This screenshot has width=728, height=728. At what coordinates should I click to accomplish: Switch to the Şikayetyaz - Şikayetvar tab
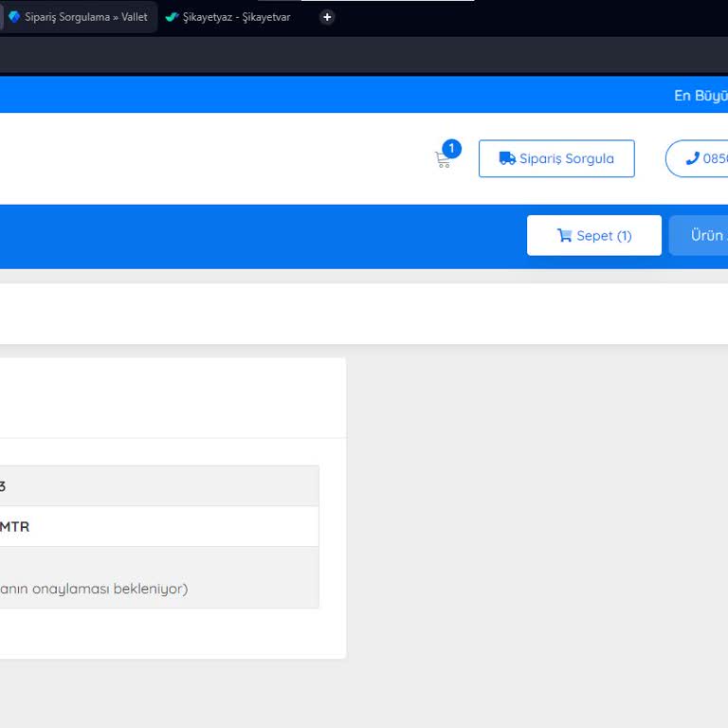(236, 17)
